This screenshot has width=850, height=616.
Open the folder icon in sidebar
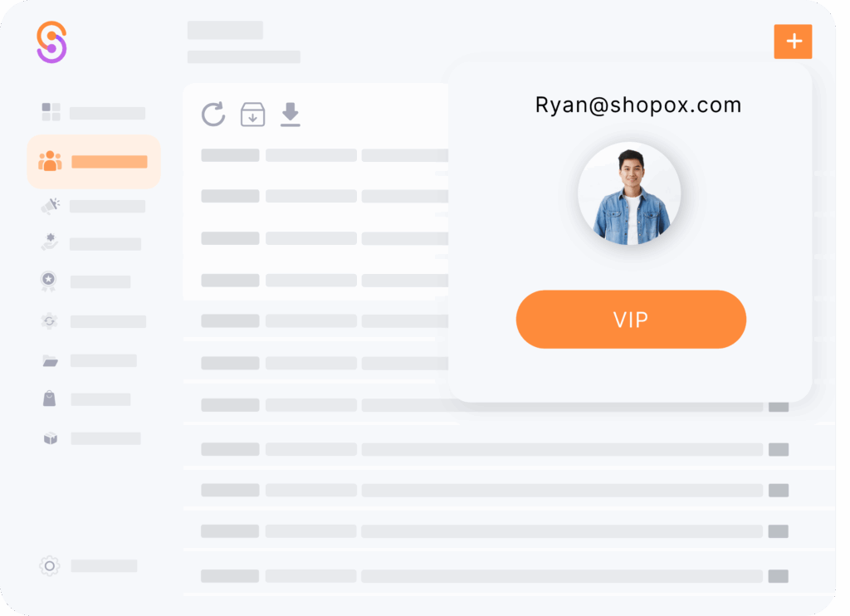tap(50, 360)
